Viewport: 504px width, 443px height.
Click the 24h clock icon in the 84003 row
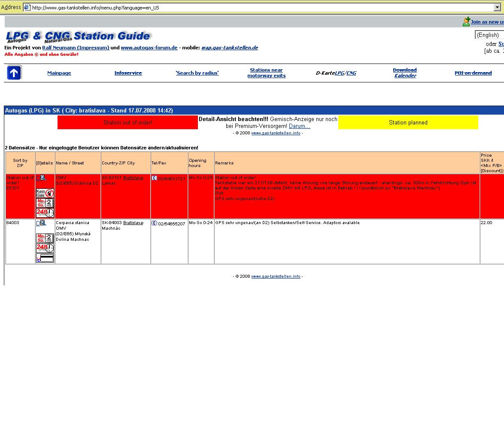point(45,248)
